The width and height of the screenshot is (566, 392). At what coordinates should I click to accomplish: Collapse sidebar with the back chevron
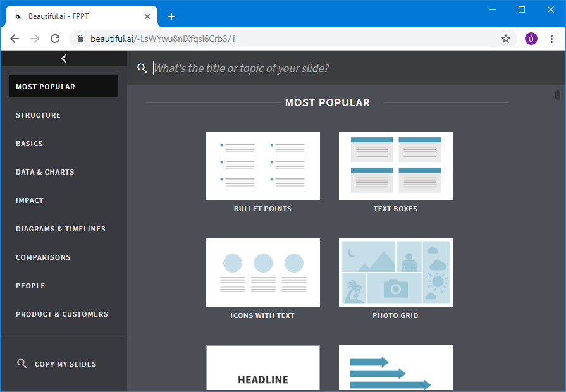[x=63, y=59]
